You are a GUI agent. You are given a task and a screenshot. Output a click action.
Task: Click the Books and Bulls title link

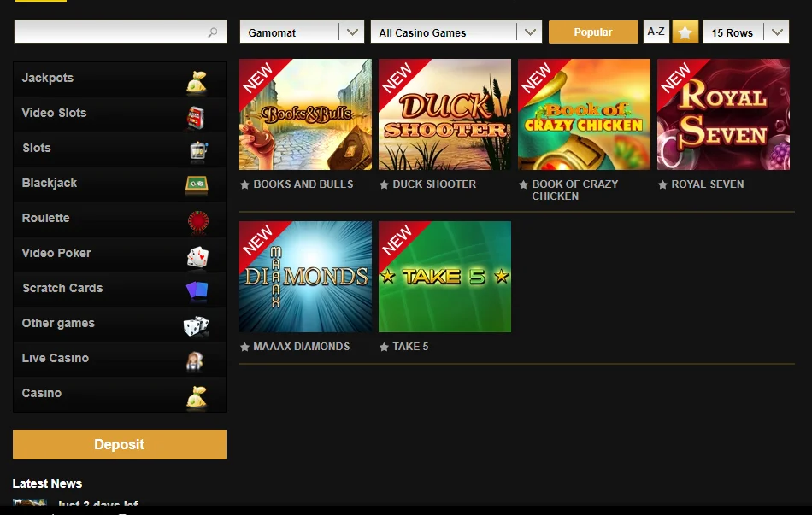pyautogui.click(x=303, y=184)
